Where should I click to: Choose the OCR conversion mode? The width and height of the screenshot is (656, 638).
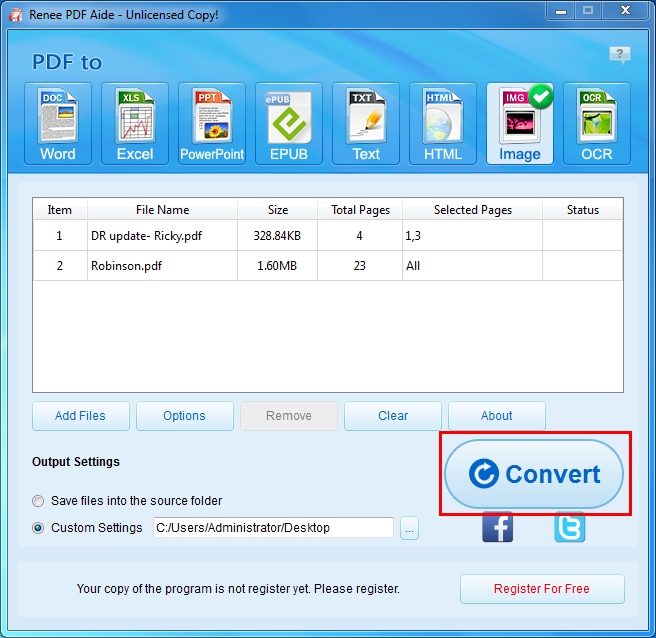(597, 123)
